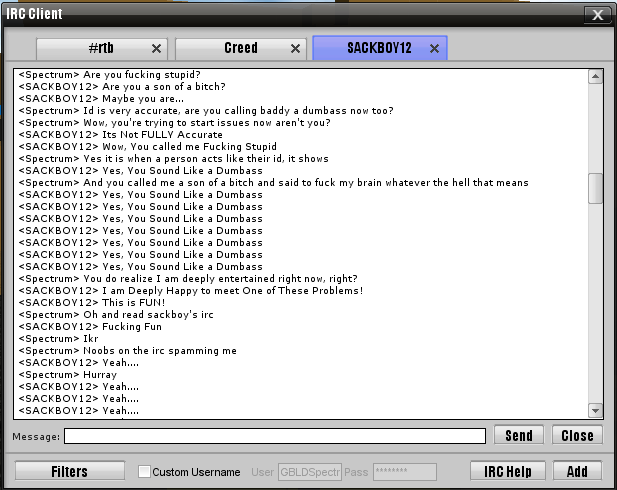The height and width of the screenshot is (490, 617).
Task: Select the SACKBOY12 chat tab
Action: pyautogui.click(x=380, y=48)
